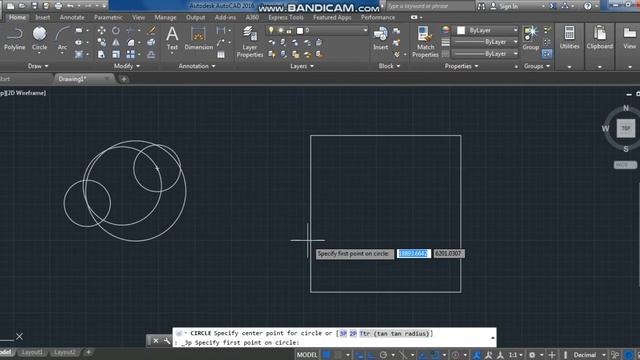Toggle layer freeze sun icon in layer dropdown
Screen dimensions: 640x360
coord(280,30)
